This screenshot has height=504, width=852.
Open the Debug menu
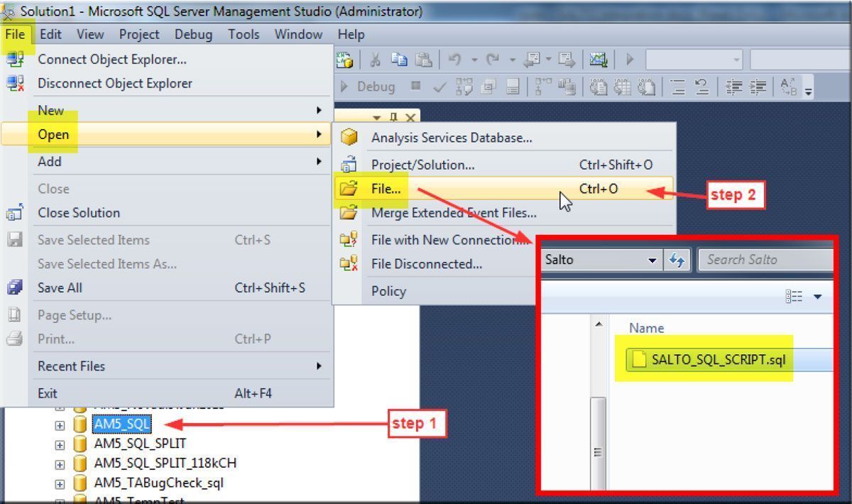tap(193, 34)
